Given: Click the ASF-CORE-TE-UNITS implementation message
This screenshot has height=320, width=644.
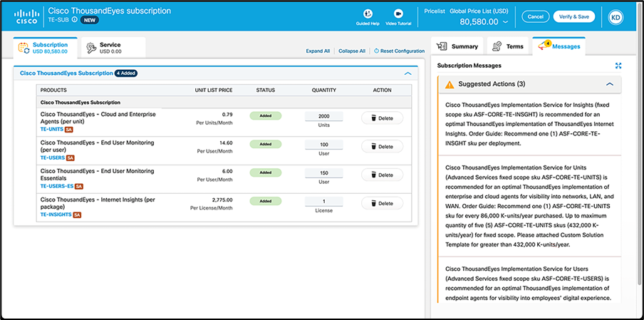Looking at the screenshot, I should coord(530,206).
